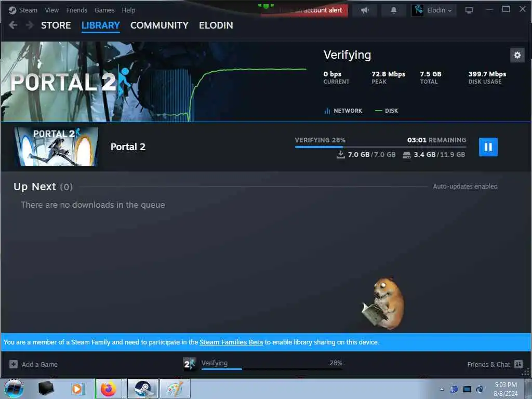Image resolution: width=532 pixels, height=399 pixels.
Task: Open the Games menu
Action: tap(104, 10)
